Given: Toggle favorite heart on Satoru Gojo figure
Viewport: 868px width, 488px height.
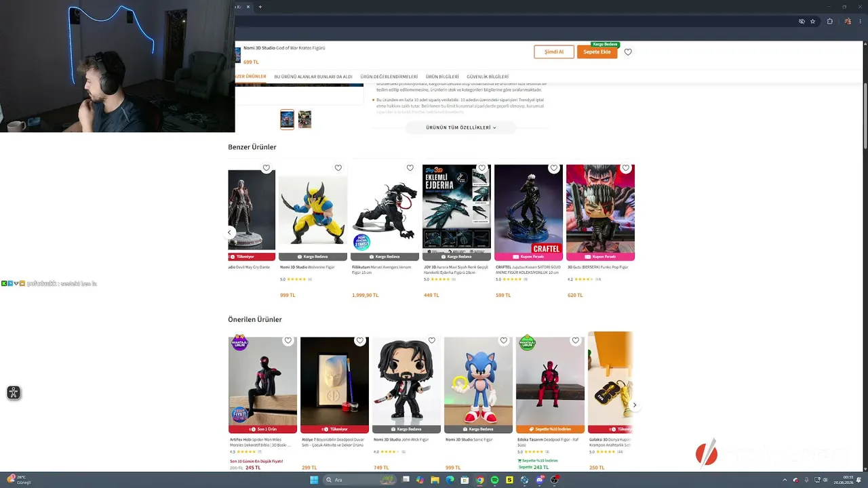Looking at the screenshot, I should (554, 168).
